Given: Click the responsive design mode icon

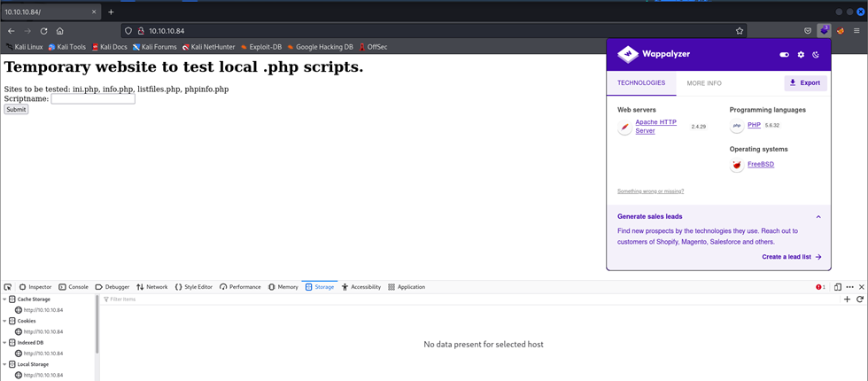Looking at the screenshot, I should pos(838,287).
